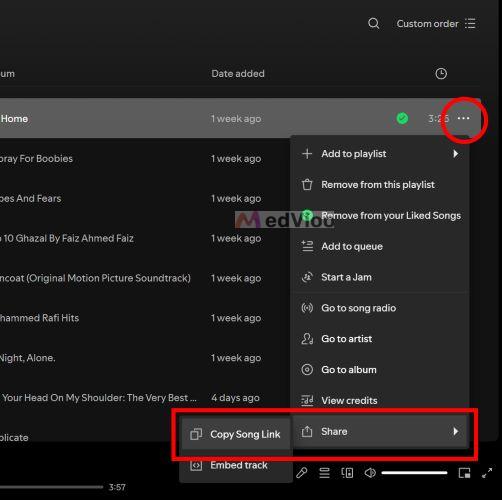The image size is (502, 500).
Task: Select Add to queue
Action: pyautogui.click(x=380, y=246)
